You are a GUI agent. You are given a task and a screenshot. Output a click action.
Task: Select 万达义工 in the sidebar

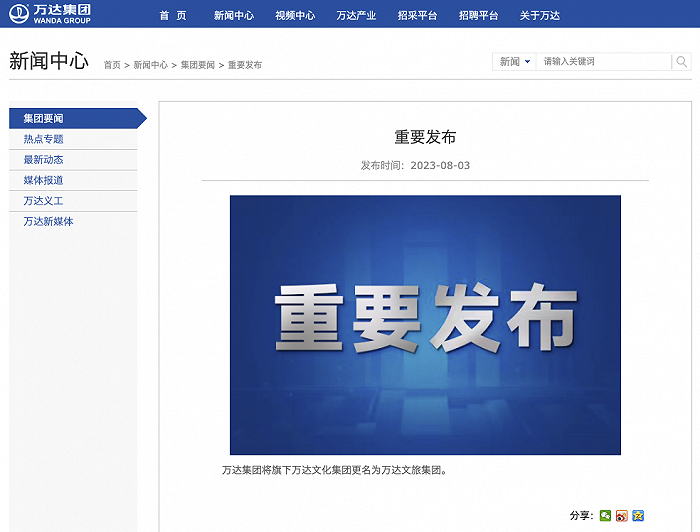tap(44, 201)
